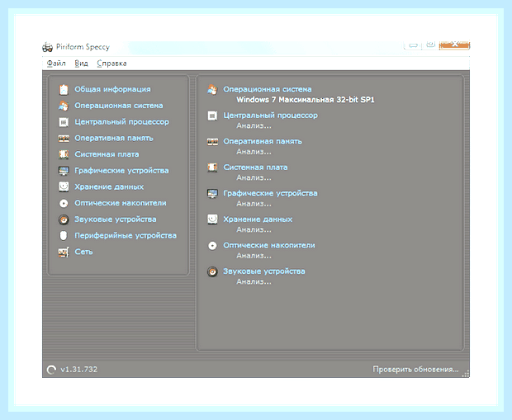The width and height of the screenshot is (512, 420).
Task: Open Графические устройства link in summary panel
Action: 270,194
